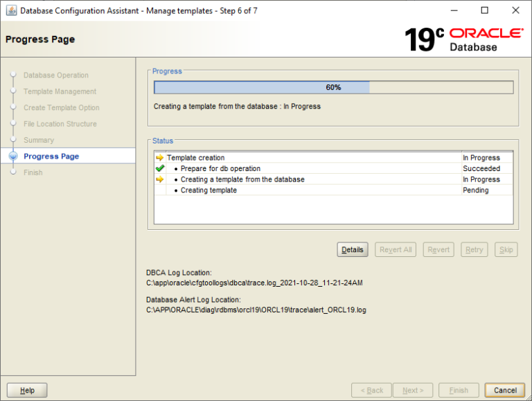Viewport: 532px width, 401px height.
Task: Click the Database Alert Log Location label
Action: point(193,300)
